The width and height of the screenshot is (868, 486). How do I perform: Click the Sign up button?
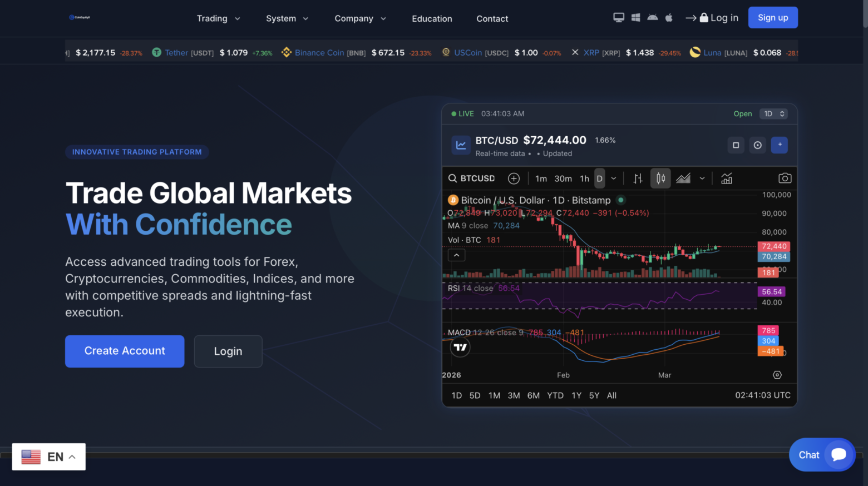coord(773,17)
